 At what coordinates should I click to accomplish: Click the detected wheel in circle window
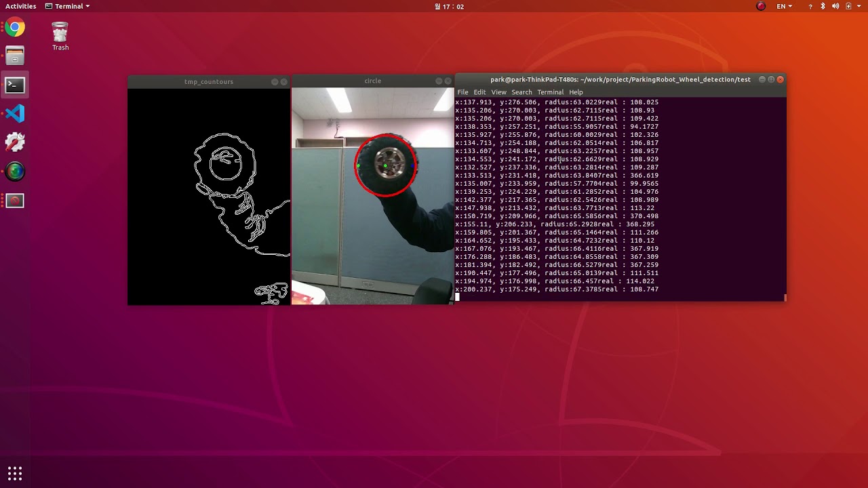click(x=386, y=165)
